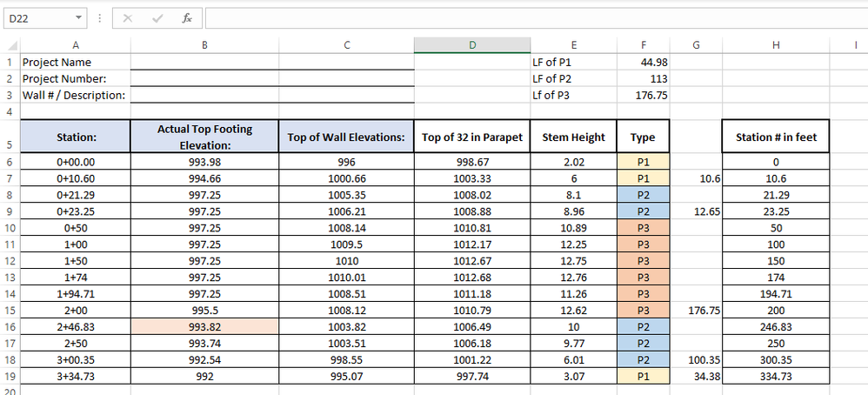This screenshot has height=395, width=868.
Task: Click the parapet cell 1012.68
Action: 472,277
